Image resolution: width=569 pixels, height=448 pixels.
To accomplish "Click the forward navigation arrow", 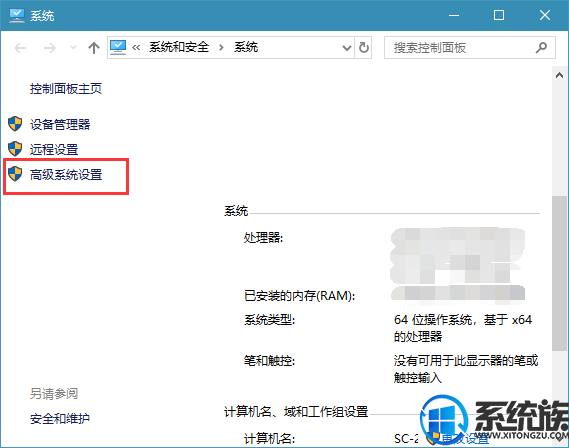I will pyautogui.click(x=50, y=48).
